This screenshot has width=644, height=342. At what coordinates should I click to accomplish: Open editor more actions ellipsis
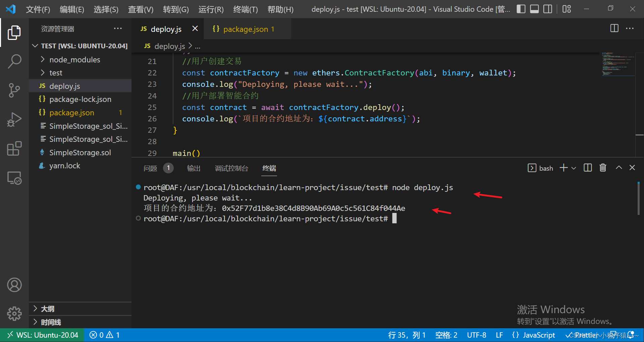point(630,28)
